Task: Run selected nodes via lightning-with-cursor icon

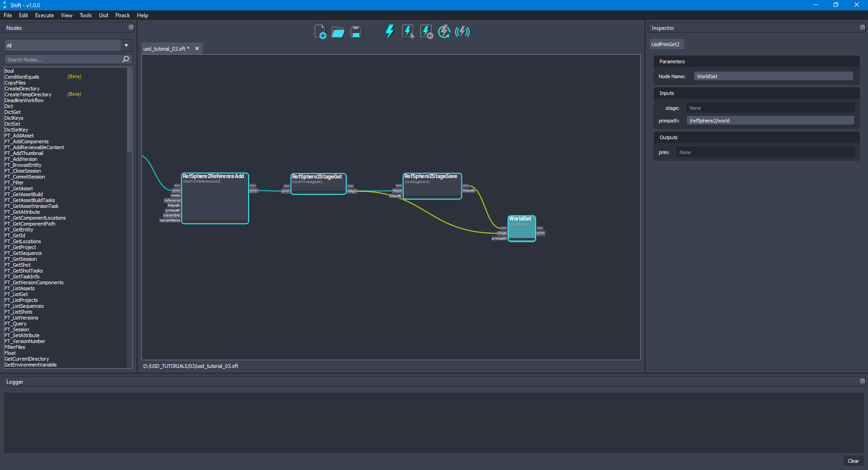Action: (408, 32)
